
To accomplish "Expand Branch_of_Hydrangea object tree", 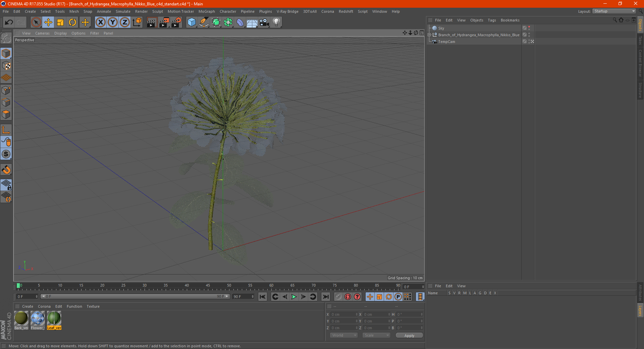I will click(x=429, y=35).
